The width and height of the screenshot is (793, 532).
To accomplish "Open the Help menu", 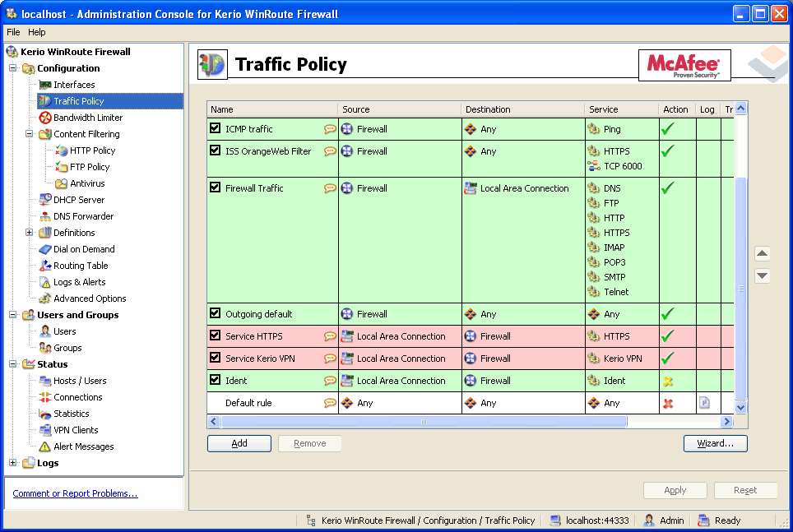I will (36, 32).
